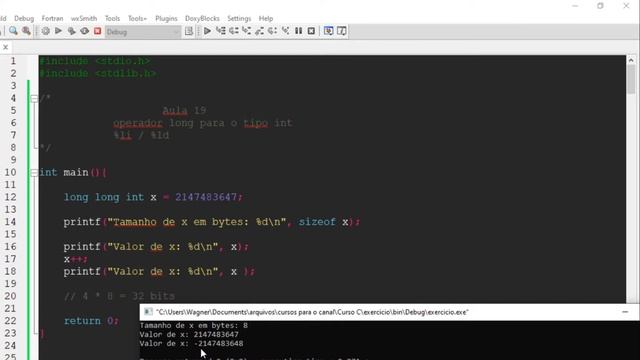Open the Settings menu

tap(239, 18)
